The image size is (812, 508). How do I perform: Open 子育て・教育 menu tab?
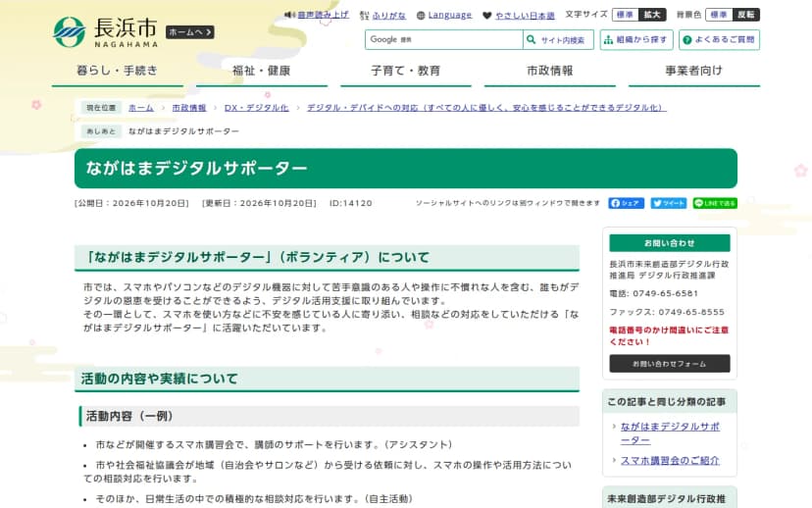point(406,72)
